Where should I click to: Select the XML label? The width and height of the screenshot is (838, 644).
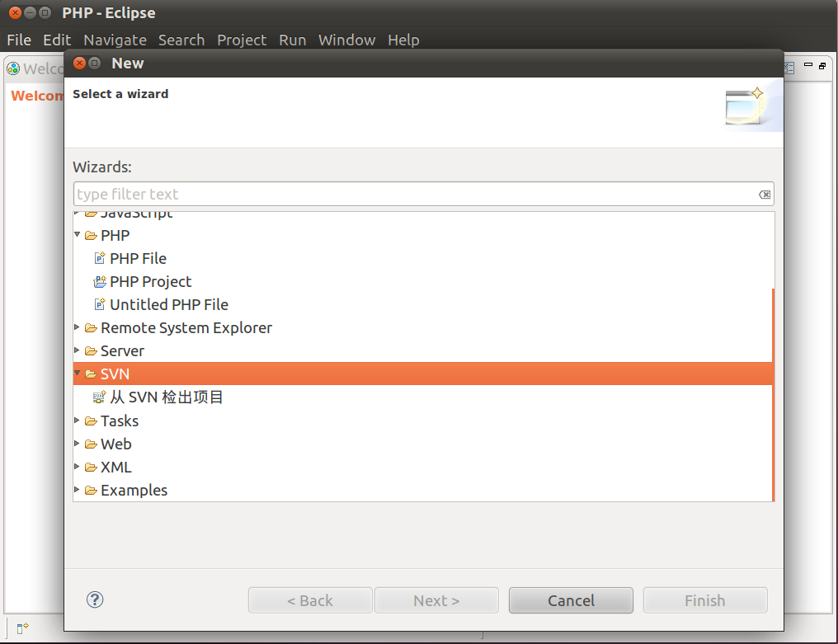115,467
